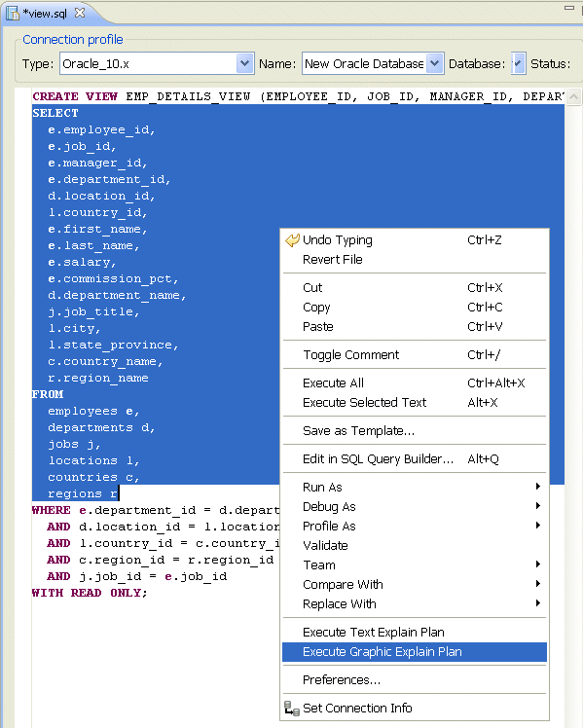Open the Type dropdown showing Oracle_10.x
This screenshot has height=728, width=583.
pyautogui.click(x=244, y=63)
